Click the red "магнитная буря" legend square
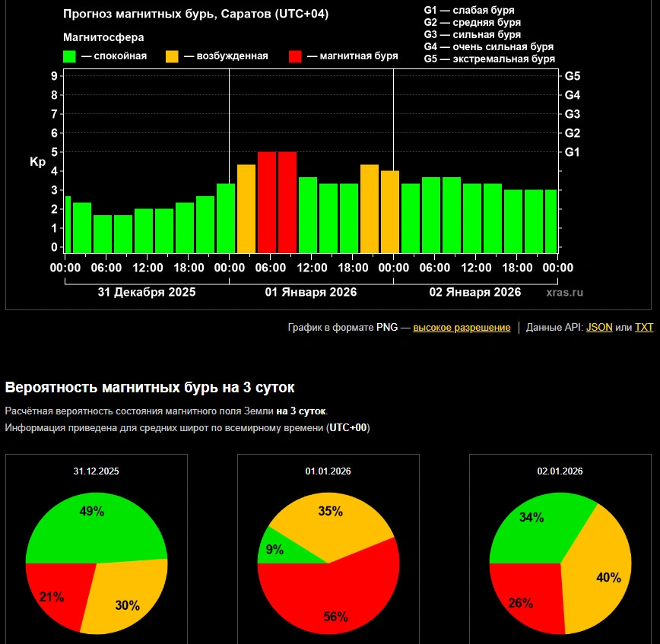 (296, 56)
